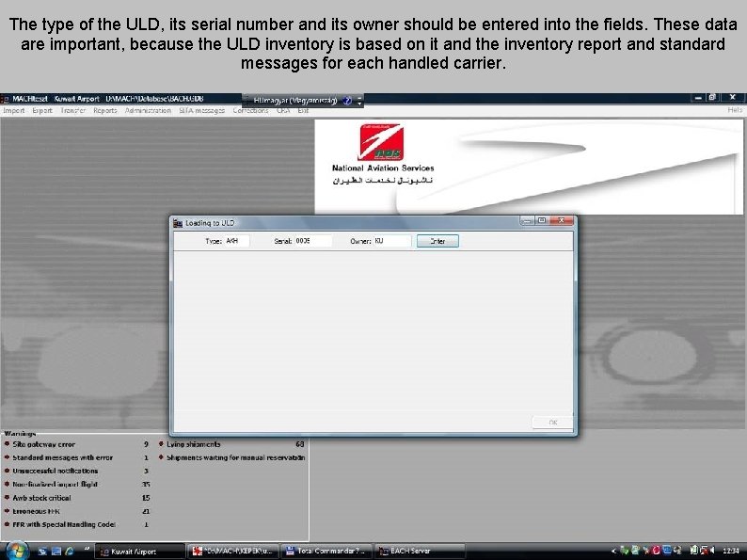The width and height of the screenshot is (747, 560).
Task: Switch to the D:\MACH\KEPEK taskbar window
Action: (x=232, y=552)
